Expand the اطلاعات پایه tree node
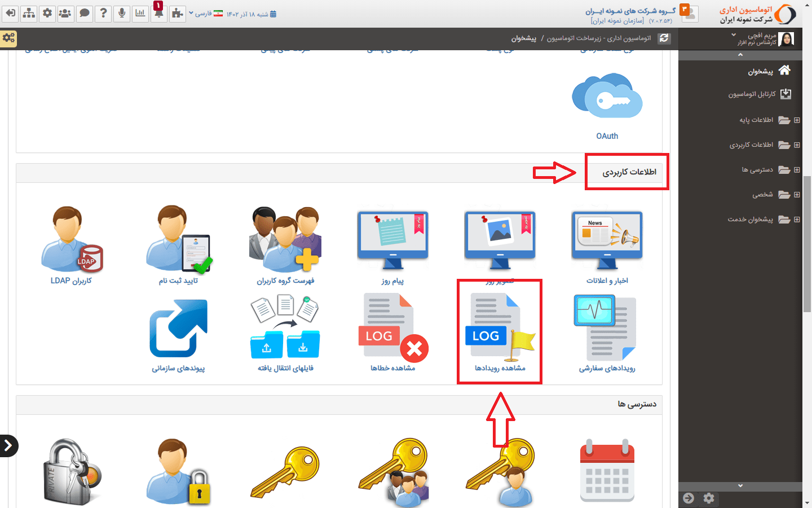 click(x=797, y=120)
